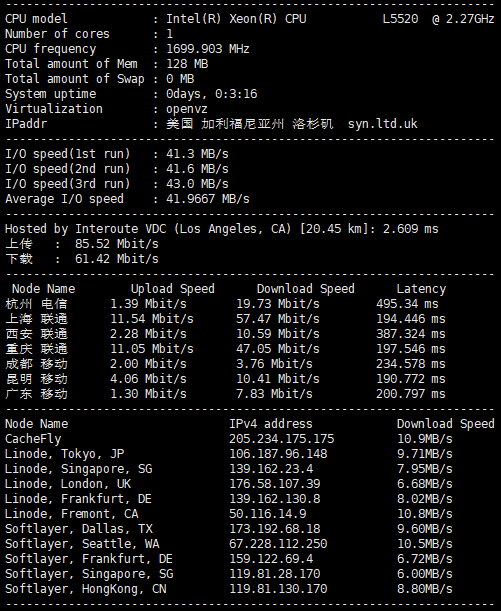Click the Total amount of Mem value 128 MB
Screen dimensions: 501x611
tap(187, 64)
